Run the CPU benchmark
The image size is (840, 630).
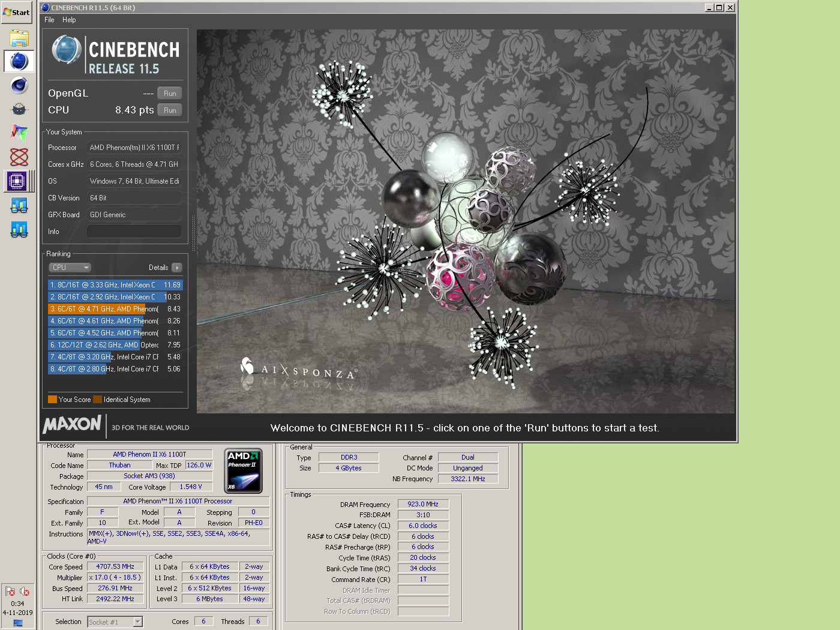(x=170, y=110)
